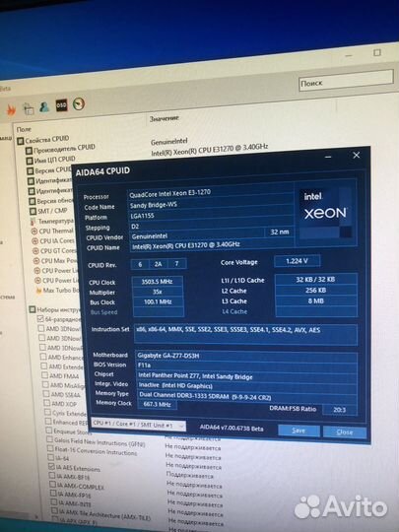Select the CPU Thermal row icon
The height and width of the screenshot is (532, 399).
point(33,232)
